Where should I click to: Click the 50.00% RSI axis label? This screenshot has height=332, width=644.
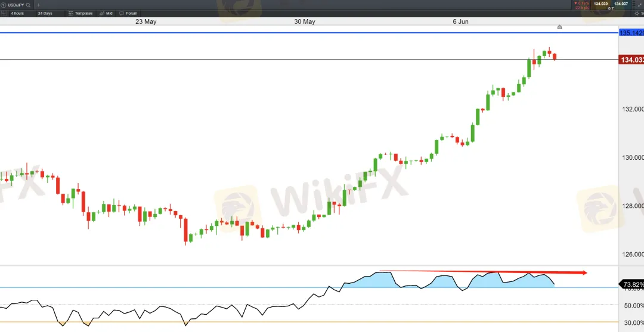[x=634, y=306]
